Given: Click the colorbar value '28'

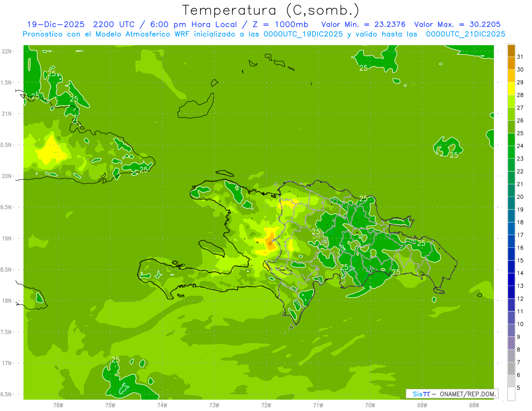Looking at the screenshot, I should click(x=520, y=95).
